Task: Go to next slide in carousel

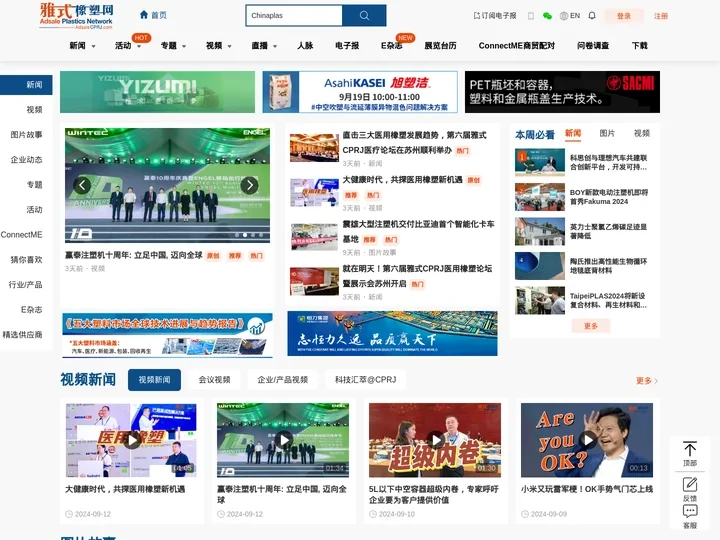Action: 249,185
